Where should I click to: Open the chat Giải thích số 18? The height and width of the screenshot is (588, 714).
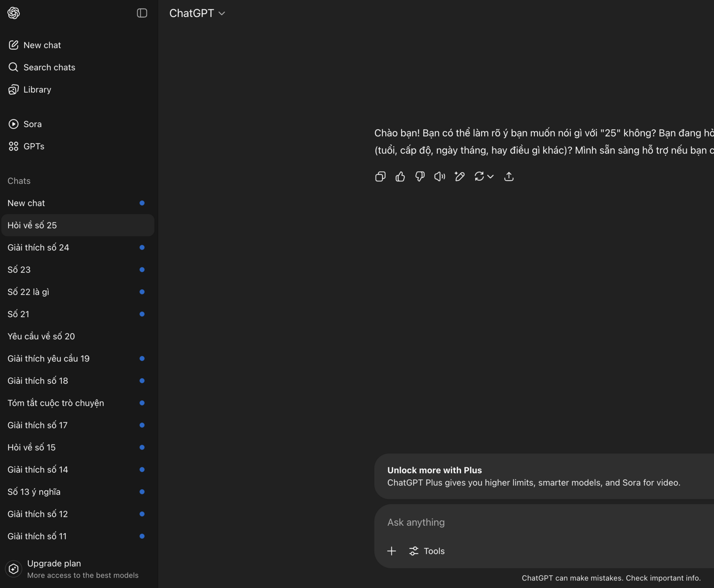point(78,381)
